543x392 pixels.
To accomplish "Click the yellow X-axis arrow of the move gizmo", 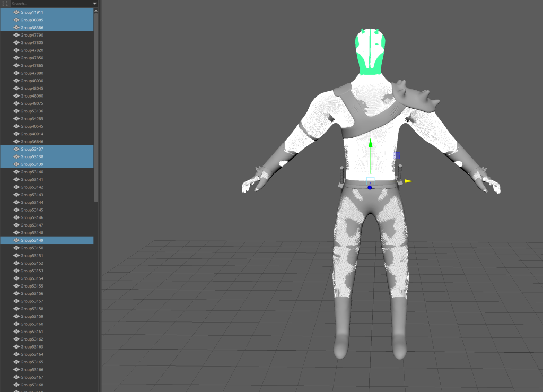I will point(408,181).
